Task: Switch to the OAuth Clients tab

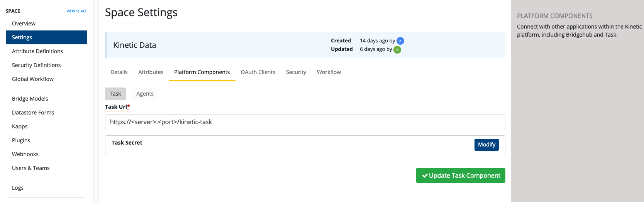Action: (x=258, y=72)
